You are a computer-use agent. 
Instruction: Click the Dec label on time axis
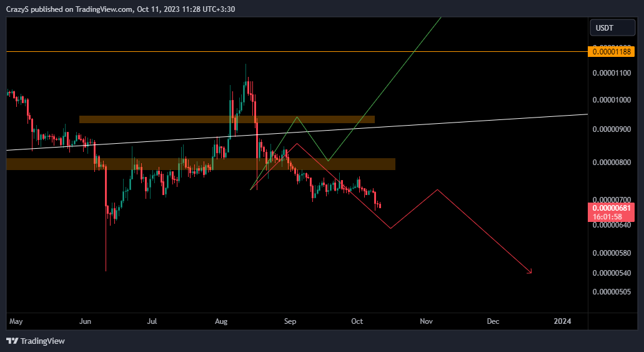coord(493,321)
